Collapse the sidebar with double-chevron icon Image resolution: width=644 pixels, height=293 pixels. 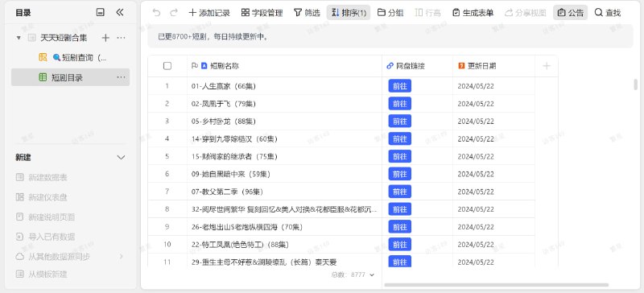coord(120,12)
